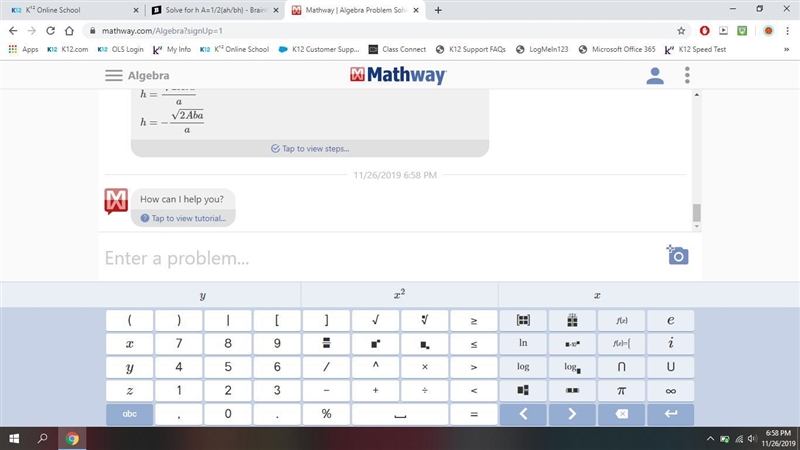Click Chrome icon in taskbar
This screenshot has height=450, width=800.
point(72,438)
